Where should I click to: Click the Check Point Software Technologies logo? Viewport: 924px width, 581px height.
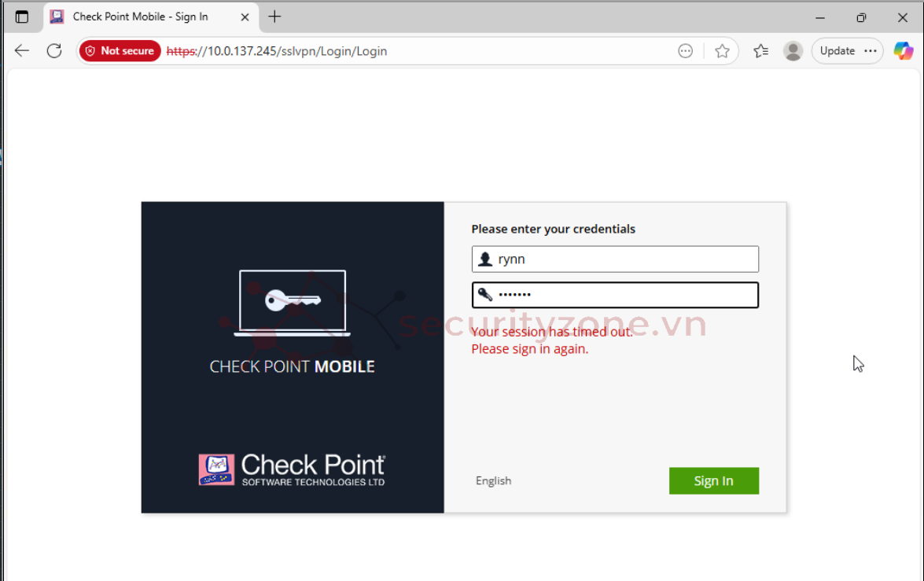(292, 469)
